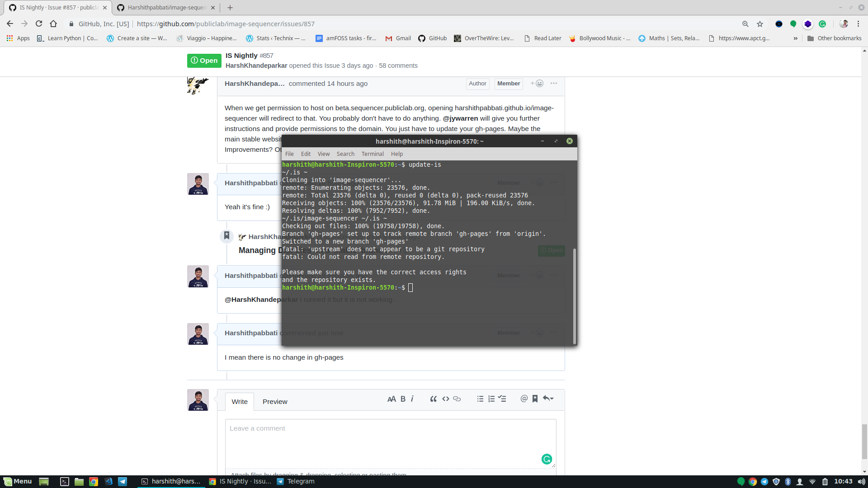Apply bold formatting in comment editor
The height and width of the screenshot is (488, 868).
point(403,399)
